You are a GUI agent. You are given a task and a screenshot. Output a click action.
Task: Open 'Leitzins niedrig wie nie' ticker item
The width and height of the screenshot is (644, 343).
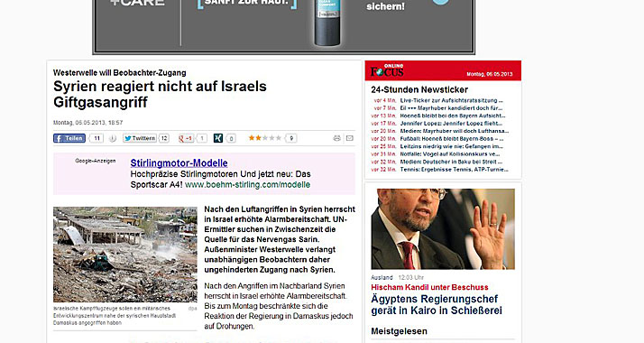451,146
